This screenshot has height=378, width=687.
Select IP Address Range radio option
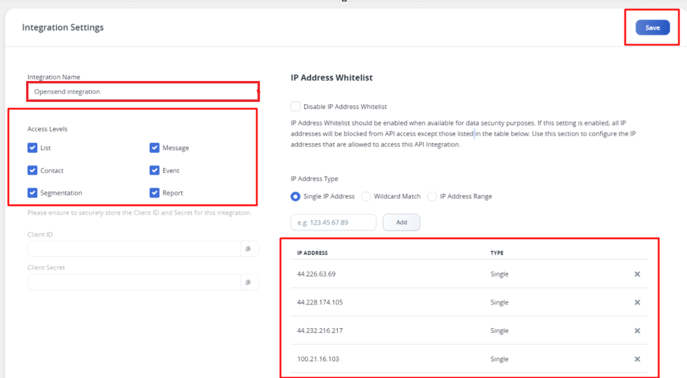(x=432, y=196)
